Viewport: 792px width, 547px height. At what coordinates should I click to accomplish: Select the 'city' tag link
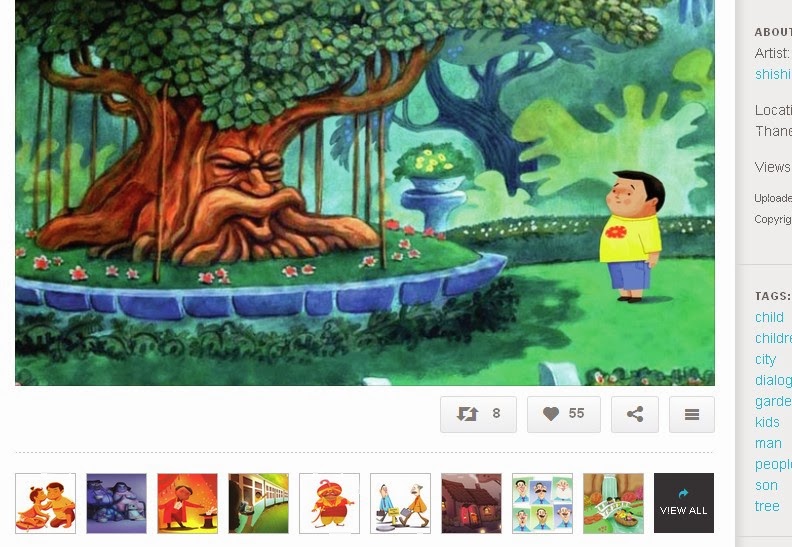[x=765, y=360]
